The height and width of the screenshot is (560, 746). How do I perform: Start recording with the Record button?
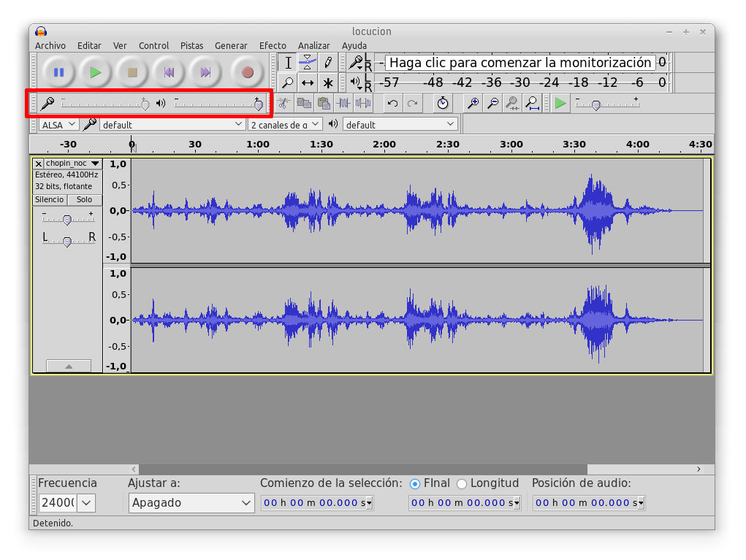248,72
